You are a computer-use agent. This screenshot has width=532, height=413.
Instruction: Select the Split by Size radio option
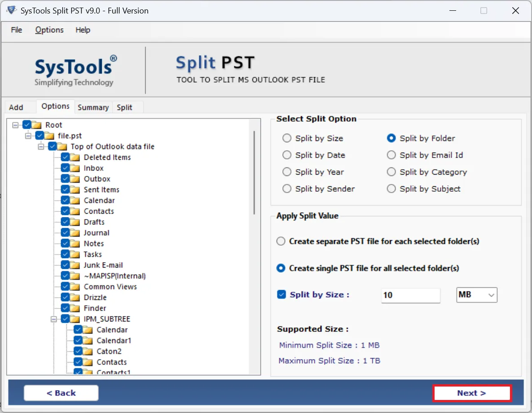pos(287,138)
